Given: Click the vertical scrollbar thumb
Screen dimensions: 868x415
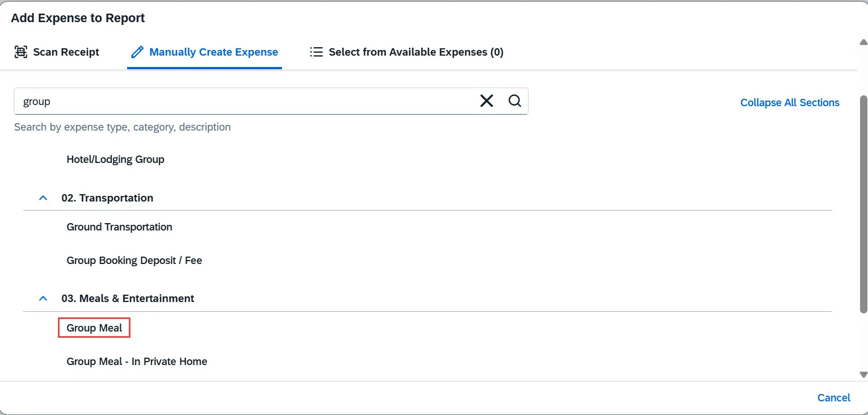Looking at the screenshot, I should tap(863, 204).
